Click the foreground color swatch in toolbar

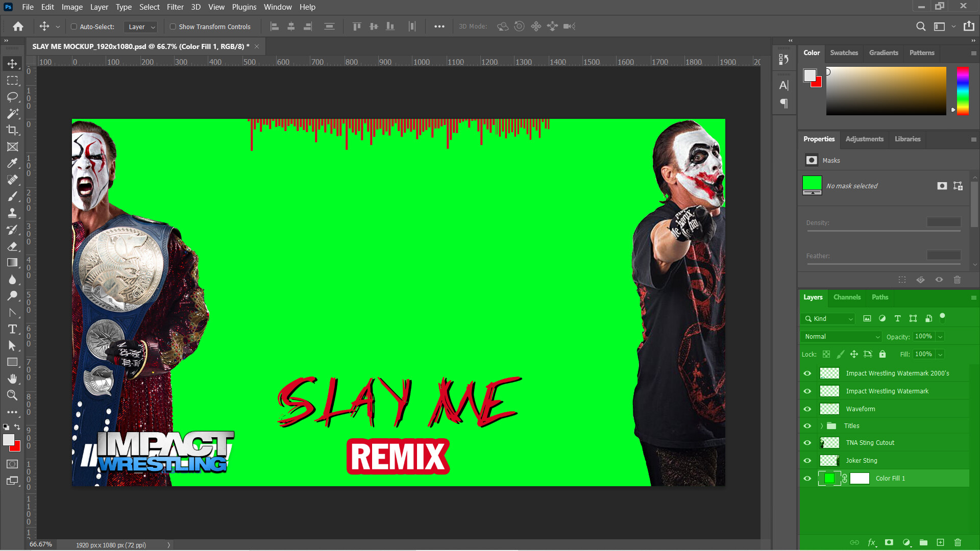[8, 440]
